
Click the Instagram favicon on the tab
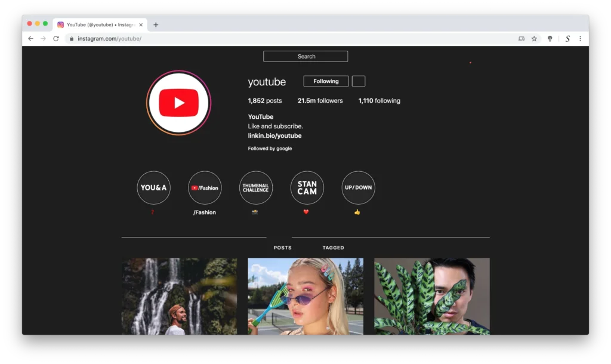tap(60, 24)
